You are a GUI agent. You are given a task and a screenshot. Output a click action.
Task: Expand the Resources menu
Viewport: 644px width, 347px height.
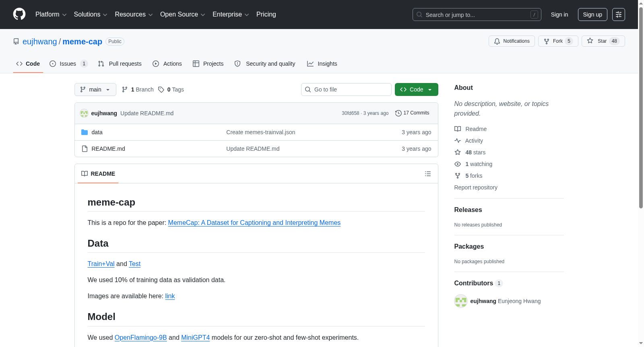[x=134, y=15]
